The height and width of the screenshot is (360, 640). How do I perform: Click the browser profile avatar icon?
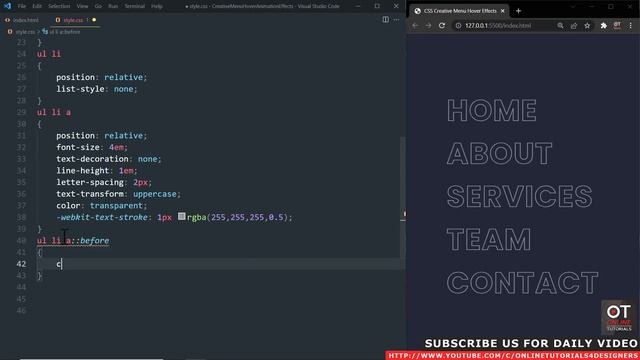[617, 25]
